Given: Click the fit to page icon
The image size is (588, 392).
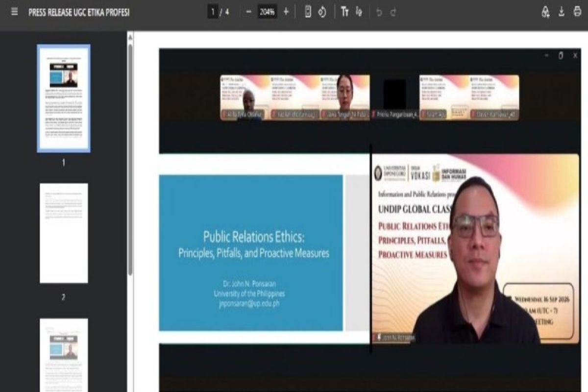Looking at the screenshot, I should (x=308, y=12).
